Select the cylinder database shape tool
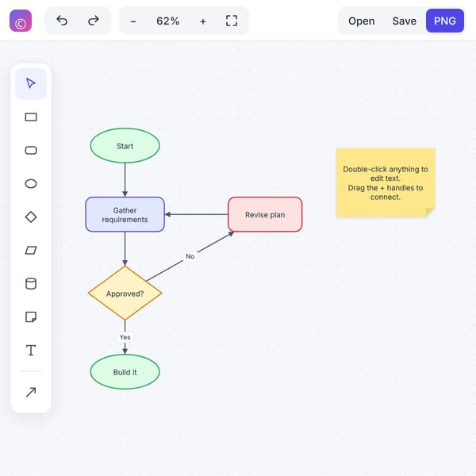The image size is (476, 476). [31, 284]
